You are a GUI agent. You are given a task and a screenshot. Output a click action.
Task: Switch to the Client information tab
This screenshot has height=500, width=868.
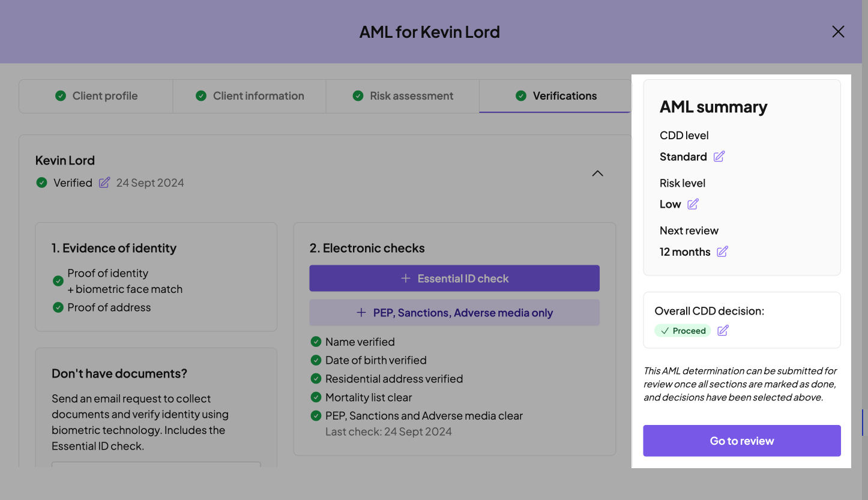pyautogui.click(x=250, y=96)
